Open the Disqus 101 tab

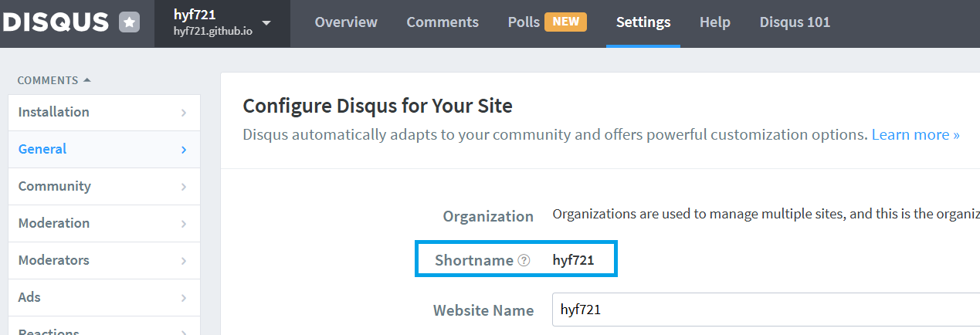(x=795, y=22)
